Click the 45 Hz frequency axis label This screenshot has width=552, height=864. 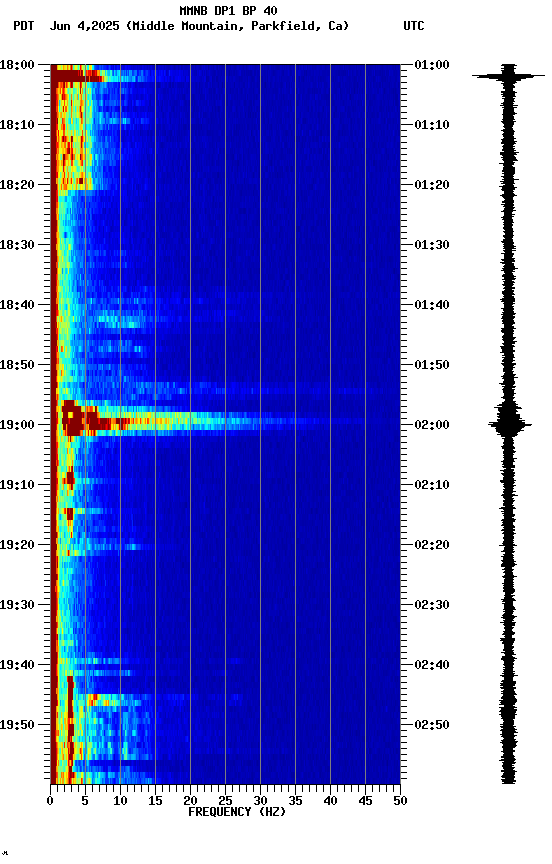point(365,801)
